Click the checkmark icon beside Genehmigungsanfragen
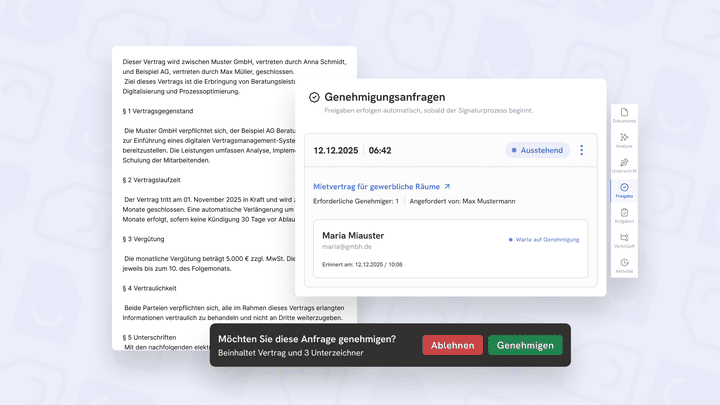 pyautogui.click(x=314, y=97)
